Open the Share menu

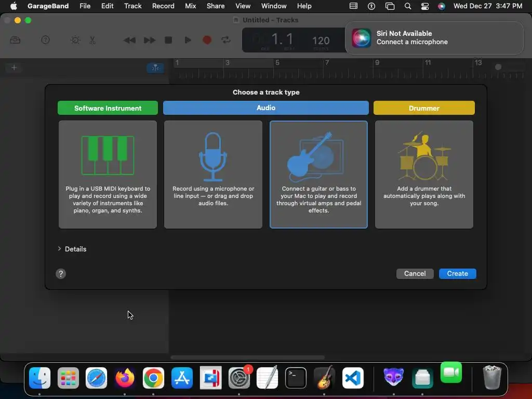coord(216,6)
